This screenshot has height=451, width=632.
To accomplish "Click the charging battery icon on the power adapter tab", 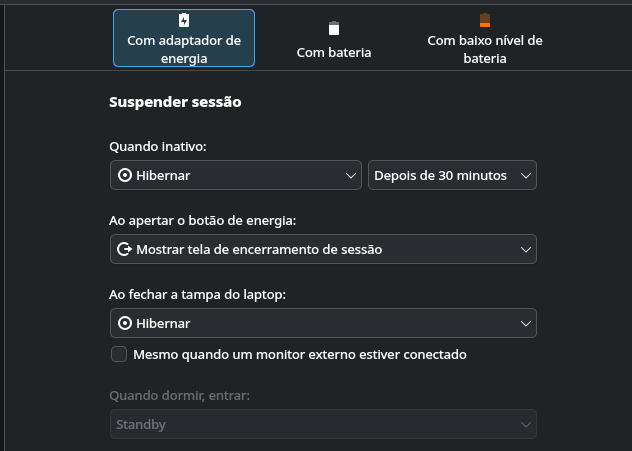I will [x=183, y=21].
